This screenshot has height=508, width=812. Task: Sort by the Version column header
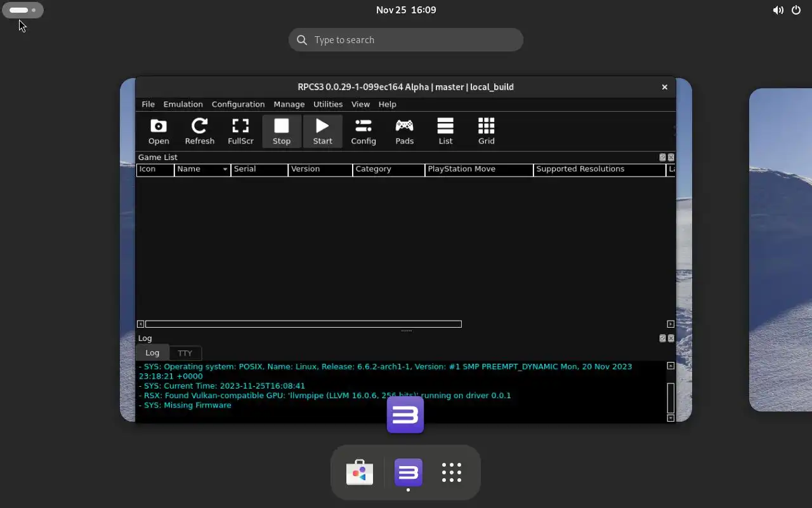(x=320, y=169)
